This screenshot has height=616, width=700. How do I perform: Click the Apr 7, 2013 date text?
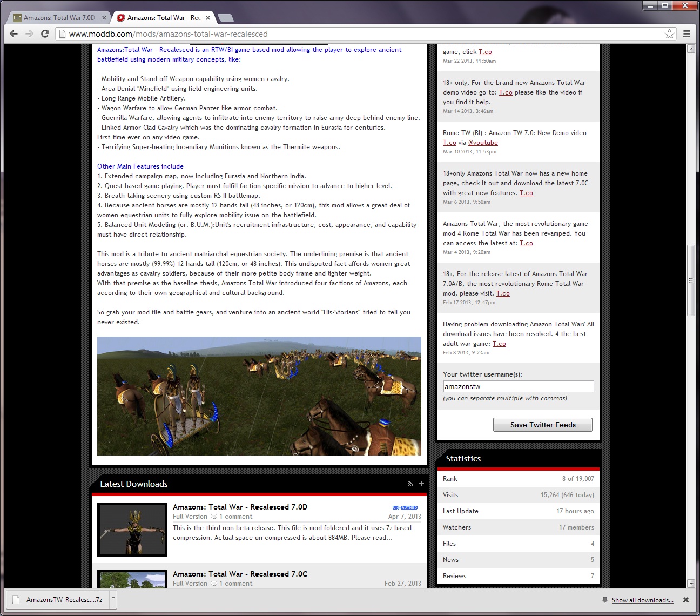(x=405, y=517)
